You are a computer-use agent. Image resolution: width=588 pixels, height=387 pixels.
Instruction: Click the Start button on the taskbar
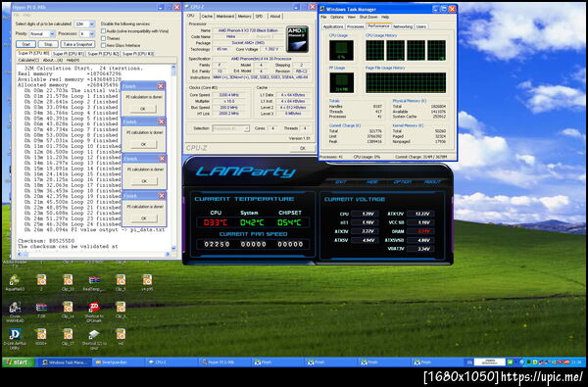pos(19,363)
